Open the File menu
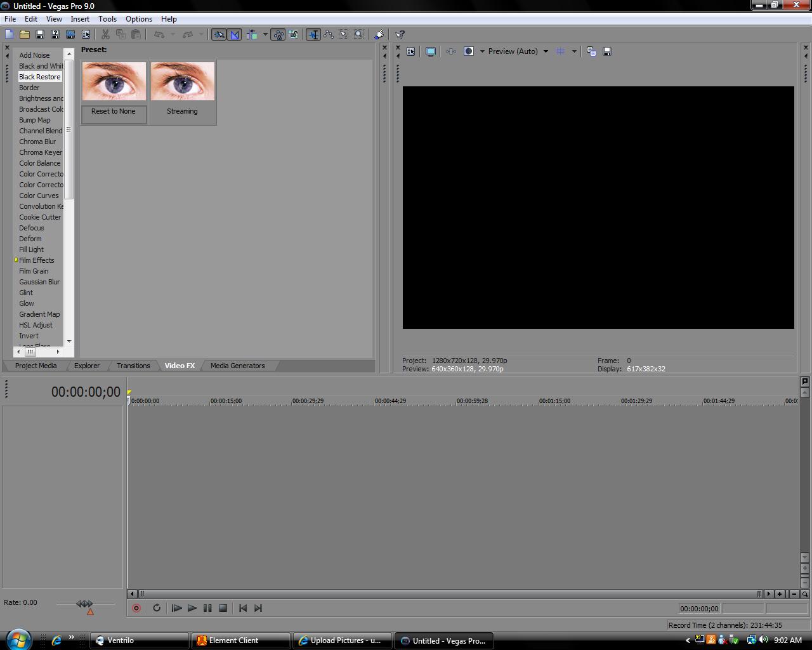 tap(10, 19)
